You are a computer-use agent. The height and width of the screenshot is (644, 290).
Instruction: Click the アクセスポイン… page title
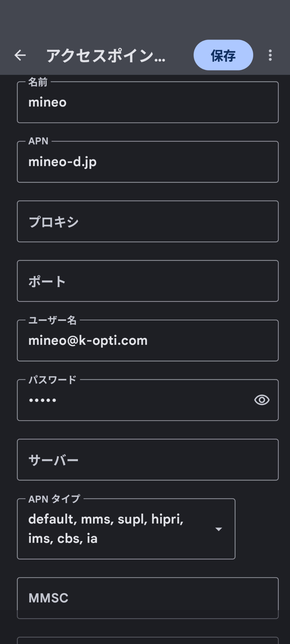(x=106, y=56)
